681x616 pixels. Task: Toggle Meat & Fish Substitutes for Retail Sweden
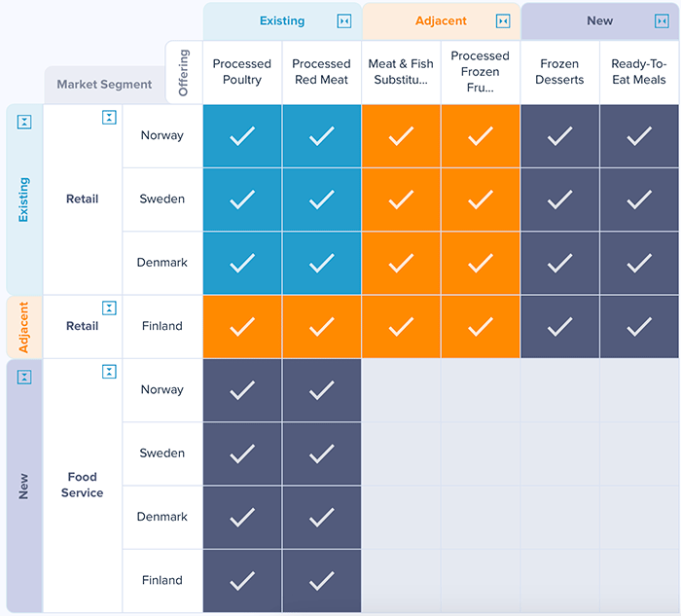pyautogui.click(x=401, y=199)
